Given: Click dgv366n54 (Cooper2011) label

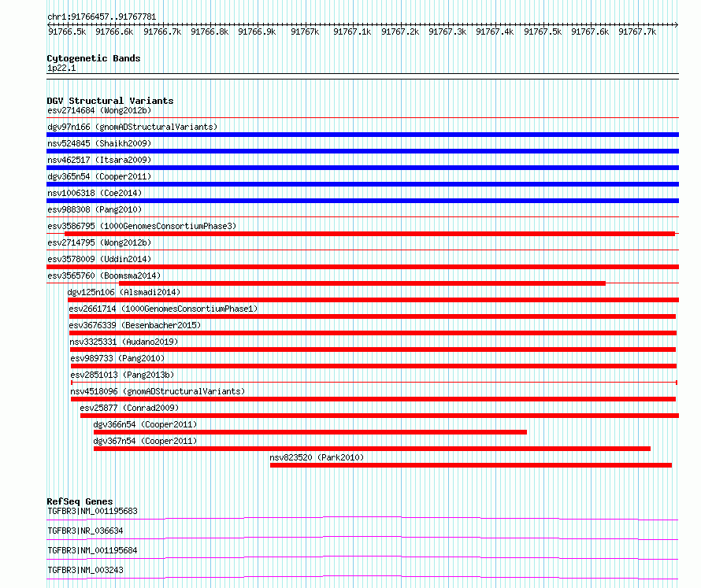Looking at the screenshot, I should pos(145,424).
